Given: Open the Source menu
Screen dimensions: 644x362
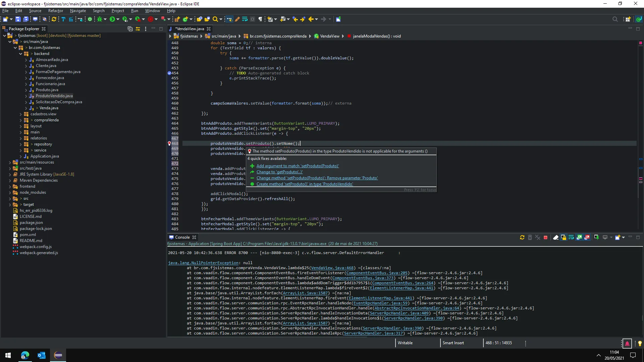Looking at the screenshot, I should [35, 11].
